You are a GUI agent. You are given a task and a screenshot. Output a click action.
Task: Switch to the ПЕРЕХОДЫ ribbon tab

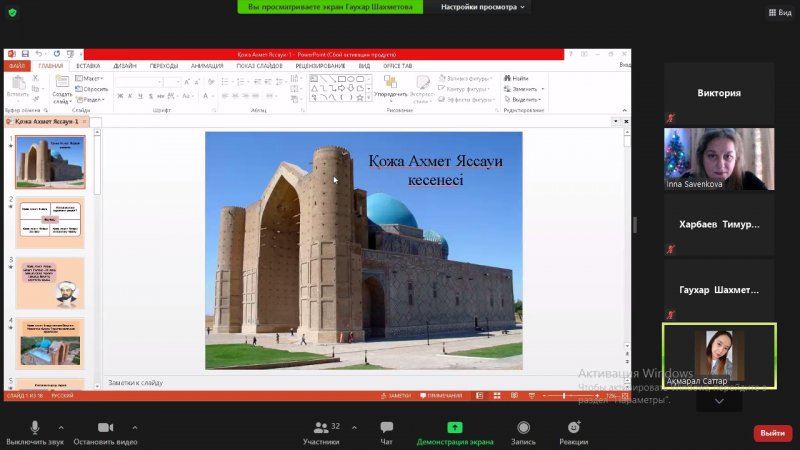pyautogui.click(x=164, y=66)
